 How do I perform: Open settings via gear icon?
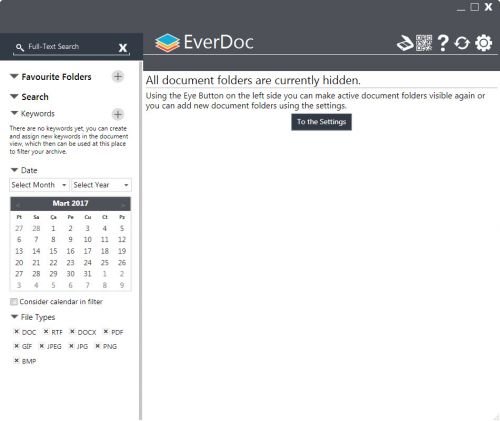pos(484,43)
